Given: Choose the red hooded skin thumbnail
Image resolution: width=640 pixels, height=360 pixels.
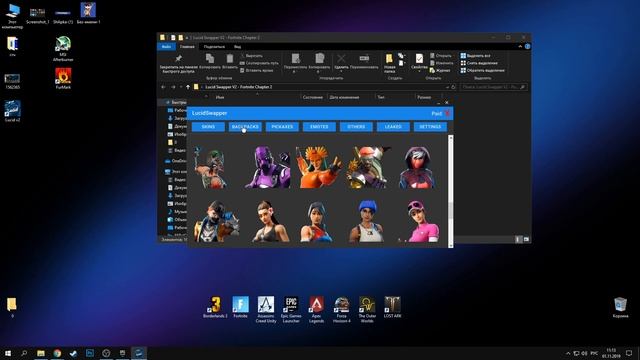Looking at the screenshot, I should 417,167.
